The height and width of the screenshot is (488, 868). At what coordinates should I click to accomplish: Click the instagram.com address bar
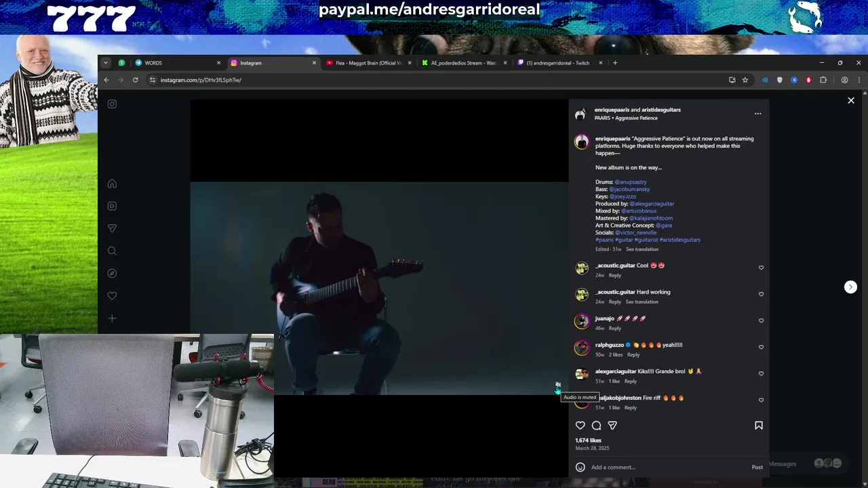(x=434, y=80)
